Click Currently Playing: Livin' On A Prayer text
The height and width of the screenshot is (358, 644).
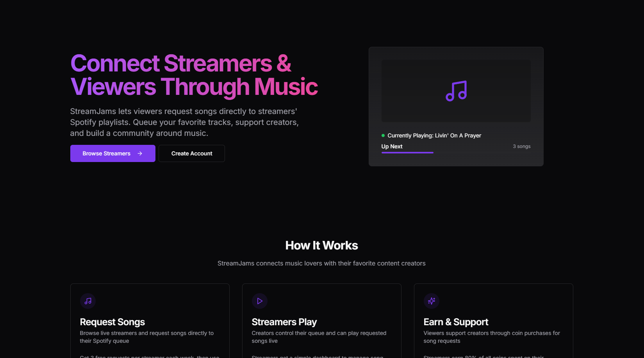(434, 135)
